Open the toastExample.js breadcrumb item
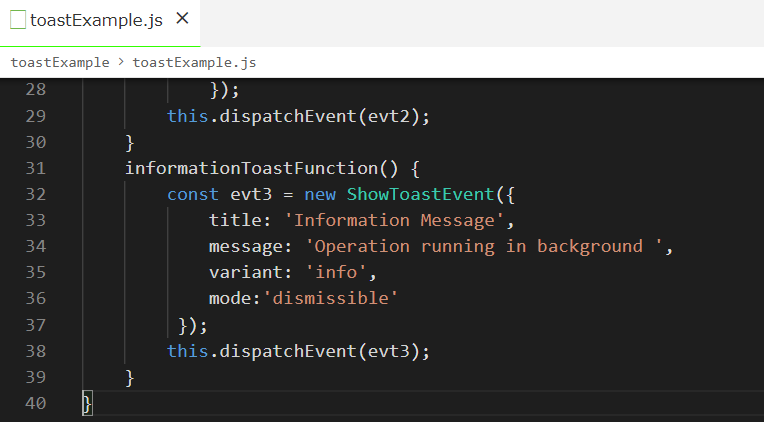 [x=194, y=63]
